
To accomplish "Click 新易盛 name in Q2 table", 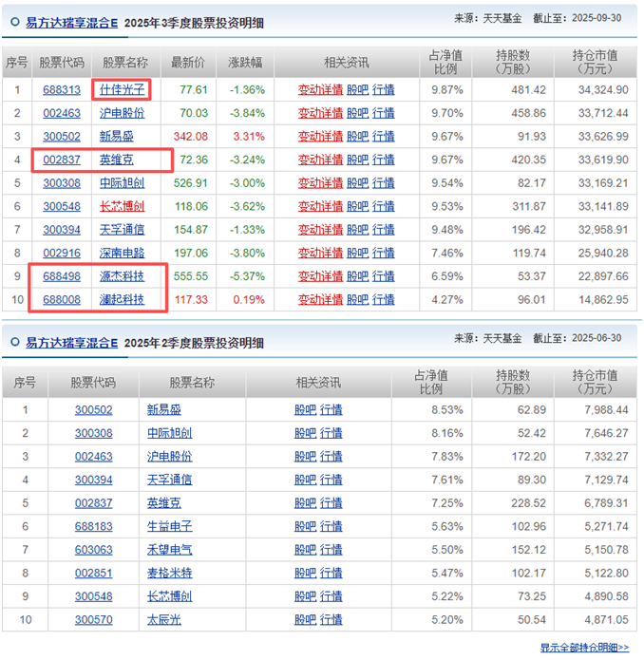I will tap(164, 409).
